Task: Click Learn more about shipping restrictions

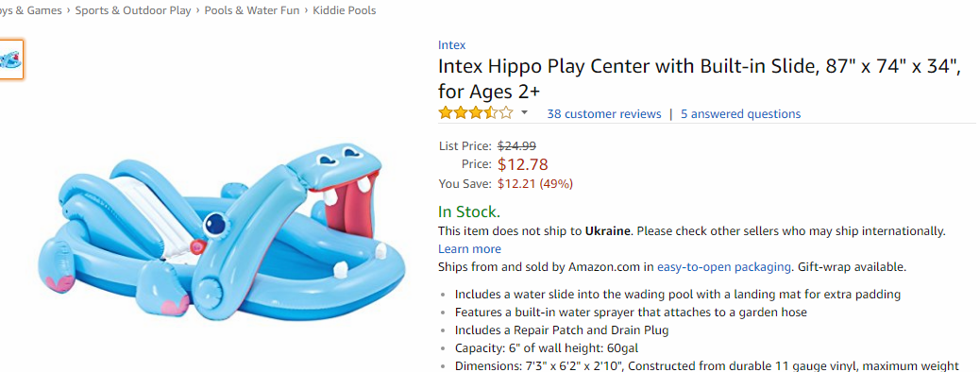Action: tap(469, 249)
